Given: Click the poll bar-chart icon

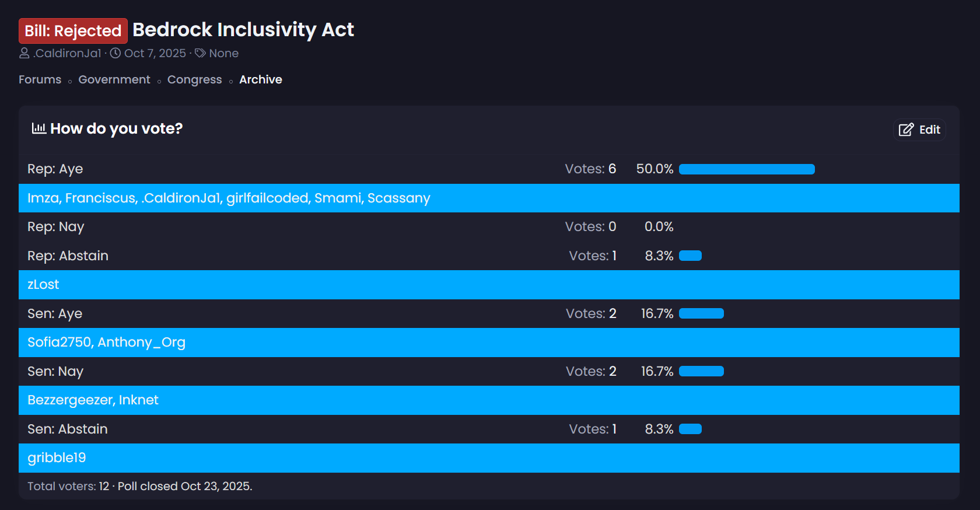Looking at the screenshot, I should click(x=38, y=128).
